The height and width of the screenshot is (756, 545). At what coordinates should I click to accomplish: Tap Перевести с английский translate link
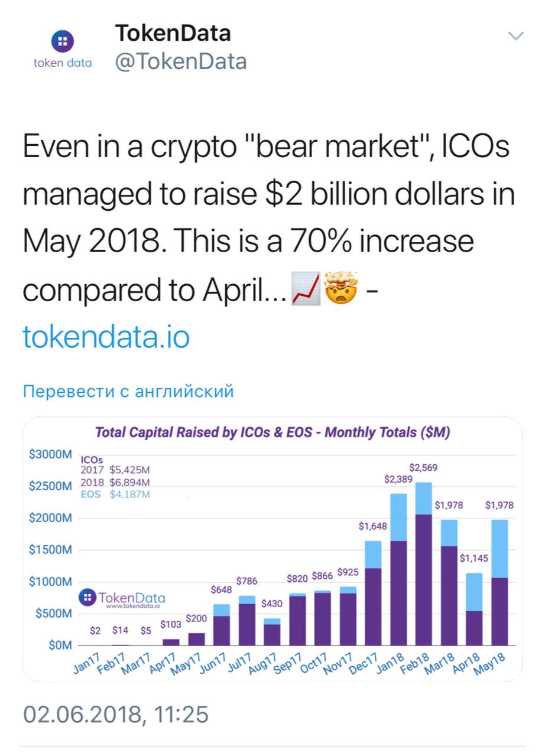click(128, 391)
